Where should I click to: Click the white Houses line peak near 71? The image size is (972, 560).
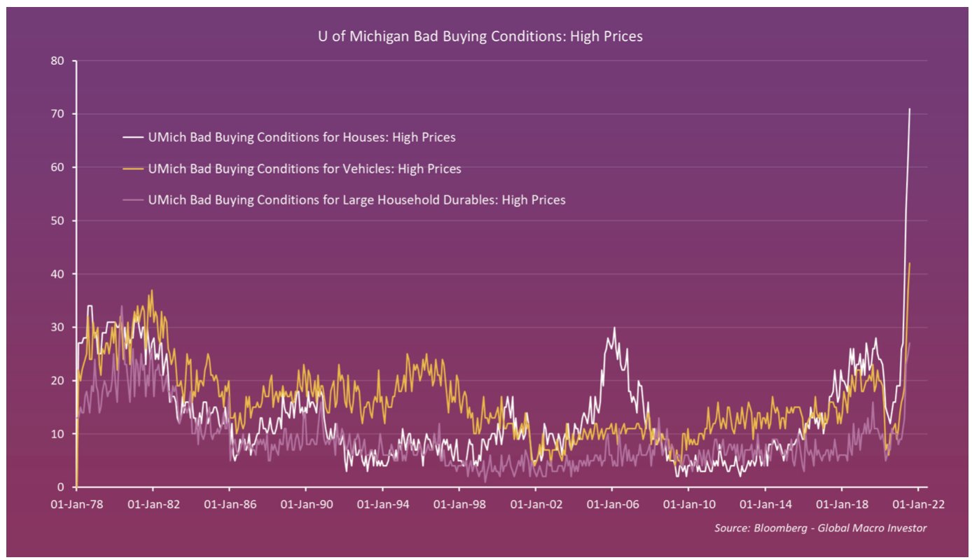(910, 108)
